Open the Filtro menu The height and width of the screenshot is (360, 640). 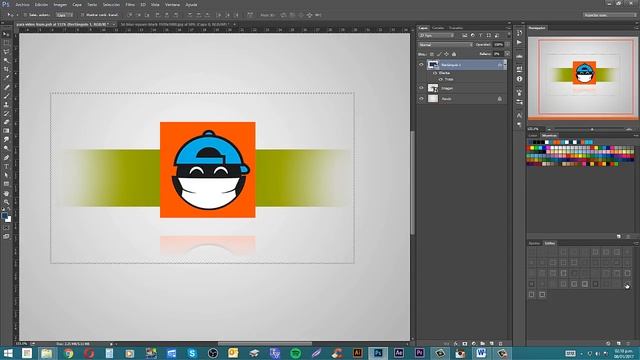(x=130, y=4)
